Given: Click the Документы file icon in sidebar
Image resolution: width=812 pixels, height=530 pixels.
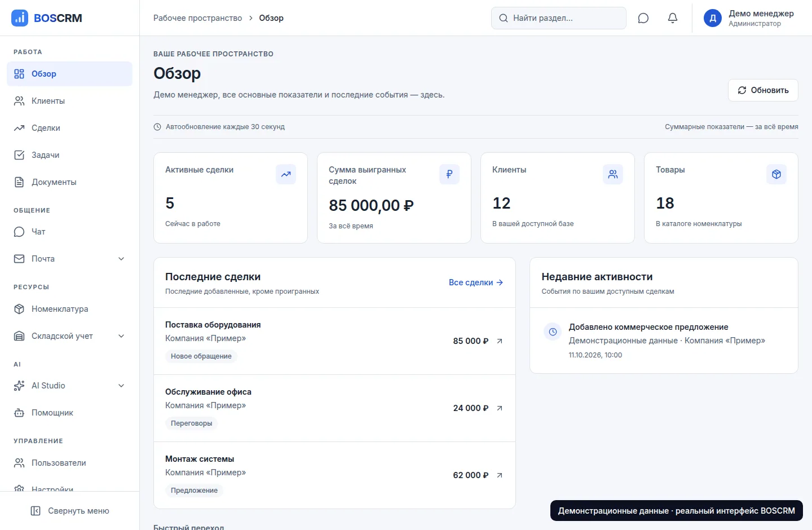Looking at the screenshot, I should pyautogui.click(x=19, y=182).
